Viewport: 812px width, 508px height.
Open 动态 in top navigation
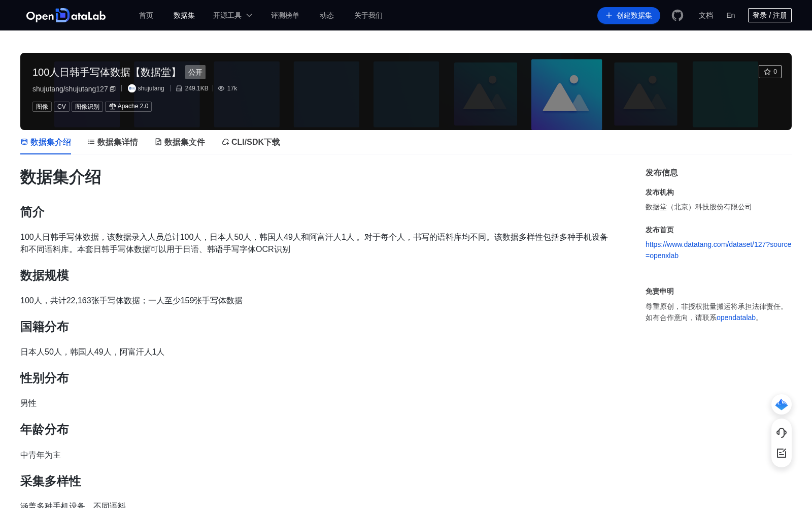point(327,15)
